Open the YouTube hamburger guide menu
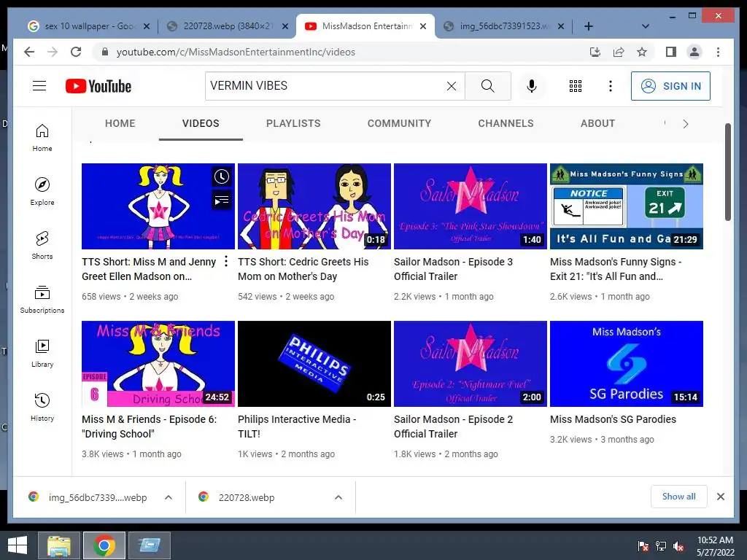 coord(39,86)
